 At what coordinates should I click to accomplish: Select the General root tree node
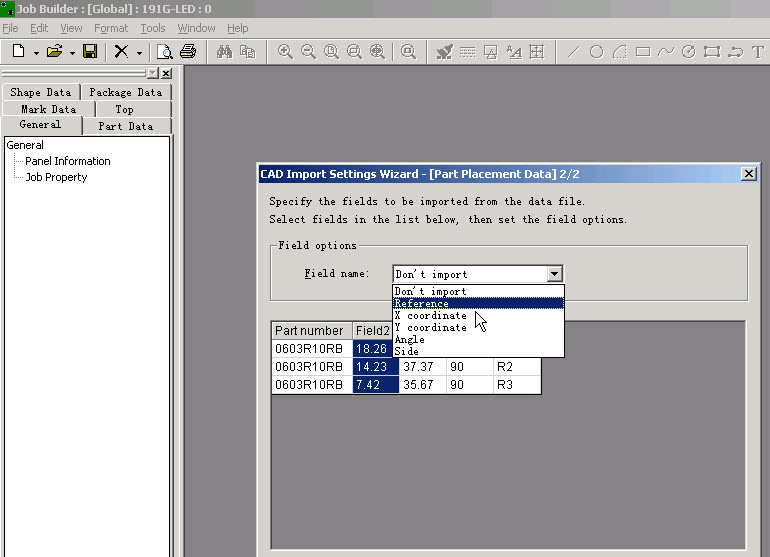(25, 145)
